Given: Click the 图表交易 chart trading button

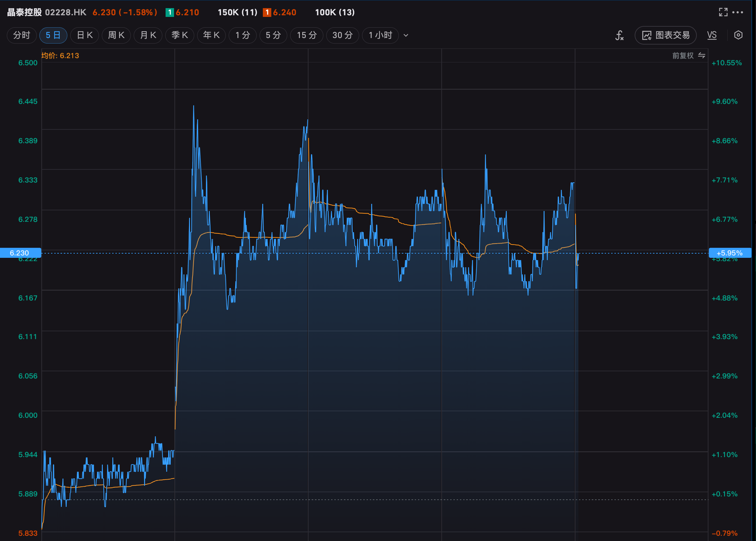Looking at the screenshot, I should click(665, 35).
